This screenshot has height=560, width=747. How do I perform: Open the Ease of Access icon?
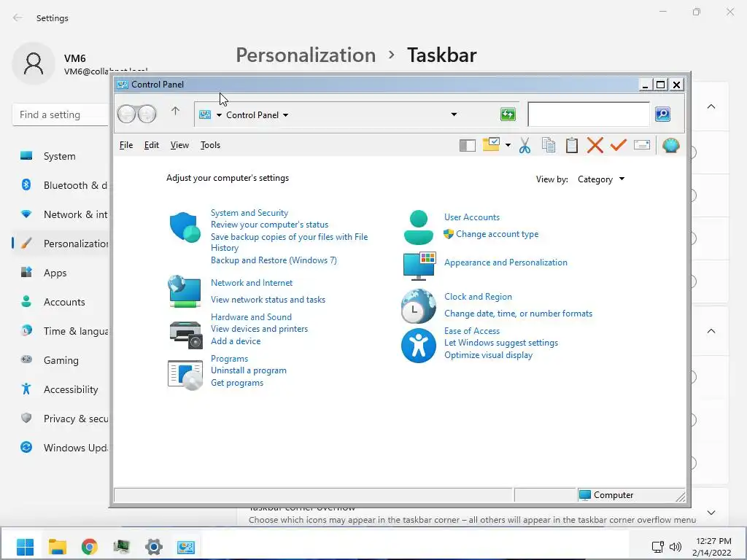(418, 345)
